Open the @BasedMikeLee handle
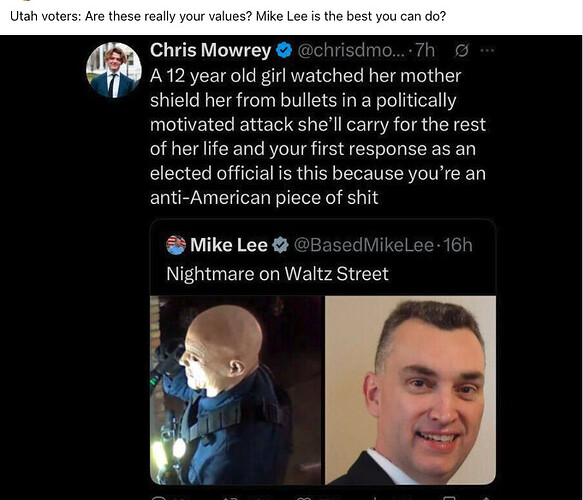This screenshot has width=583, height=500. [364, 245]
